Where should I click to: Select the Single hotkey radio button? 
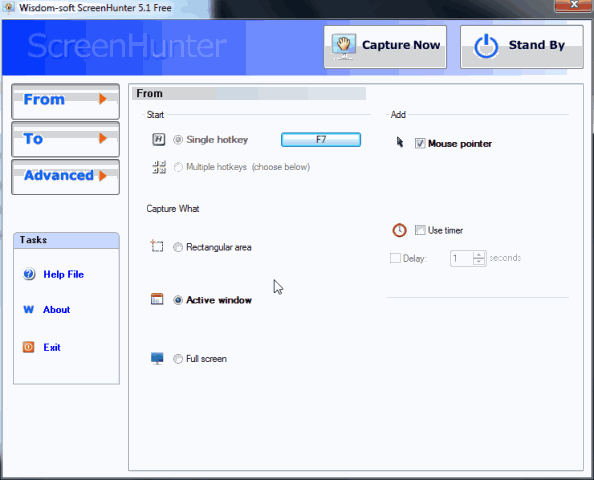tap(178, 140)
